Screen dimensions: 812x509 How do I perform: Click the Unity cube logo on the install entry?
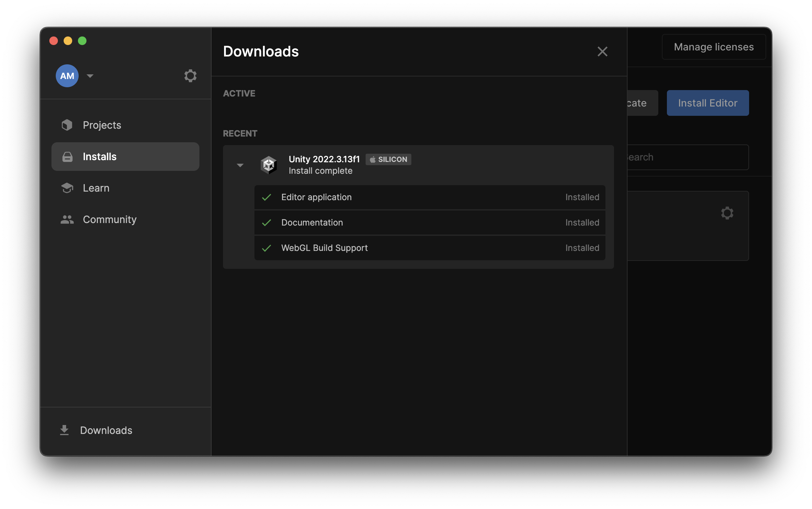coord(269,165)
